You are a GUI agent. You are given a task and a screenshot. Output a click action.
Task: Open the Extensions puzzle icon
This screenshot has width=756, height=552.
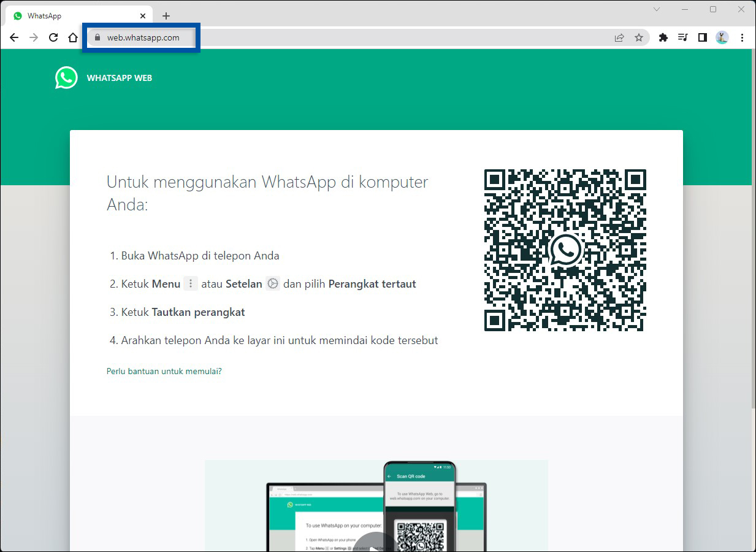[x=663, y=37]
